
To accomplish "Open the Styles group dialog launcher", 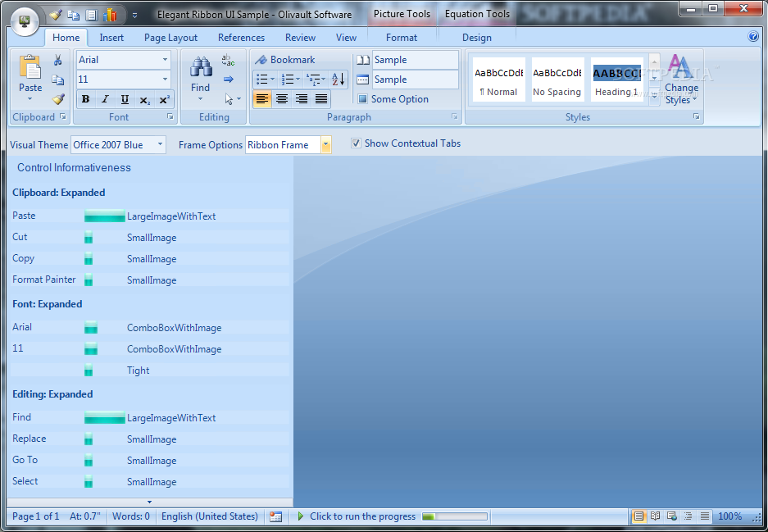I will tap(696, 116).
